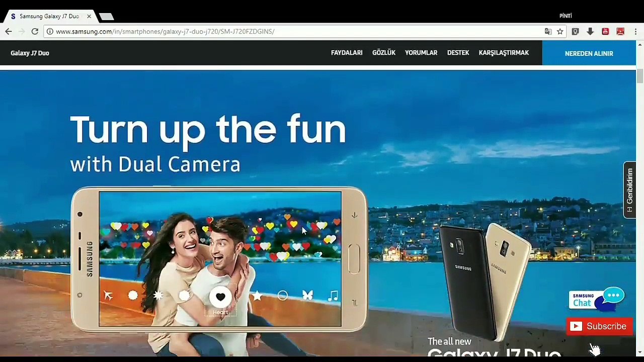
Task: Open the Google Translate page icon
Action: click(x=548, y=31)
